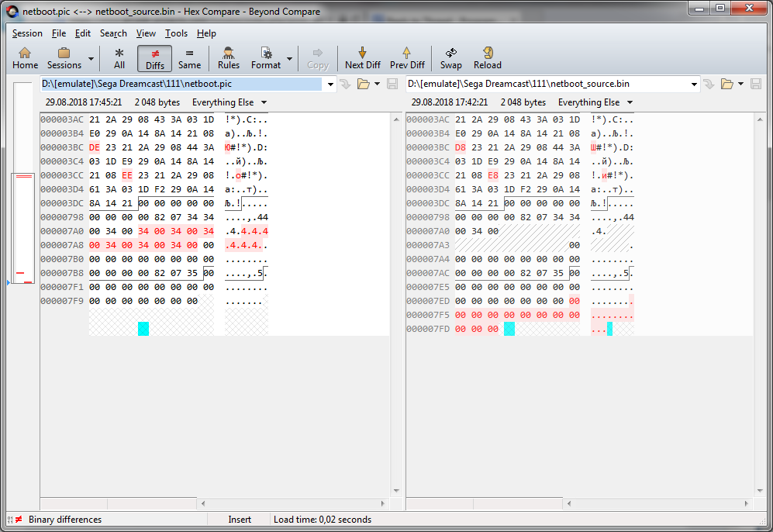Open file with right pane folder icon
Image resolution: width=773 pixels, height=532 pixels.
coord(727,85)
